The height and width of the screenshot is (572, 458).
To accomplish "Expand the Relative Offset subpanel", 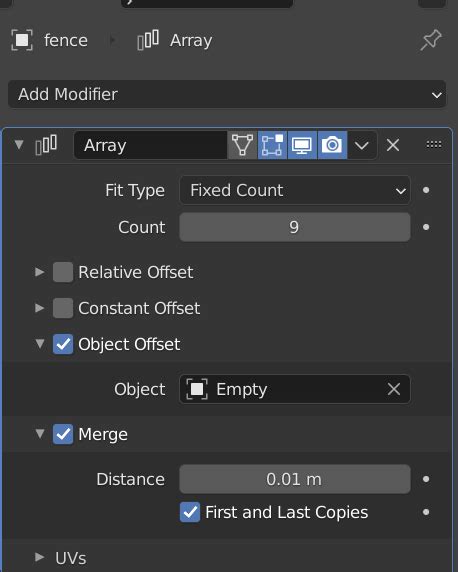I will tap(39, 272).
